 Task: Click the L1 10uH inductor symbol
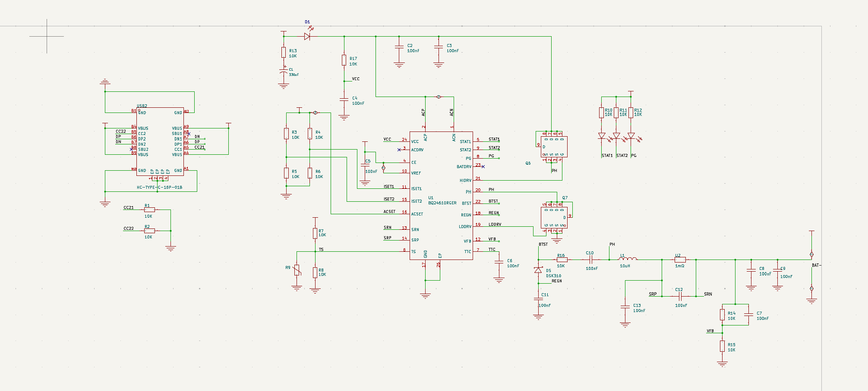pos(628,260)
